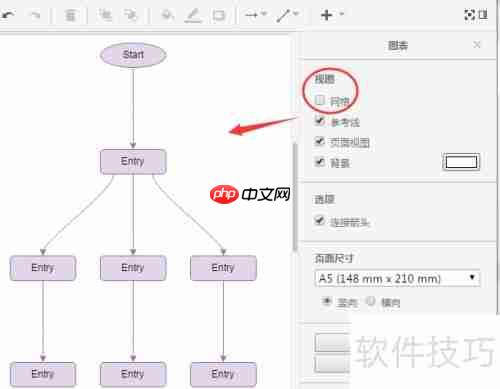The height and width of the screenshot is (389, 500).
Task: Open the A5 (148 mm x 210 mm) paper size dropdown
Action: (x=397, y=278)
